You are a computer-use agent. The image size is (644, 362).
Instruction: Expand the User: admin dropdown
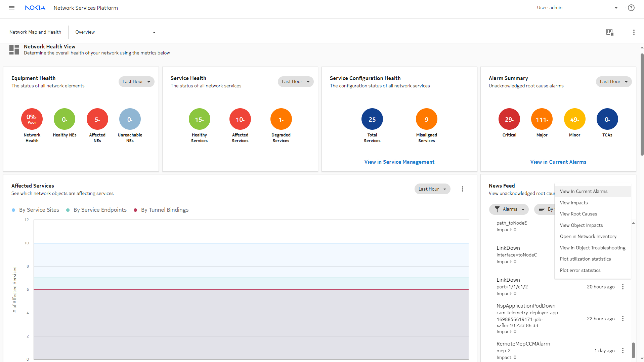[577, 8]
